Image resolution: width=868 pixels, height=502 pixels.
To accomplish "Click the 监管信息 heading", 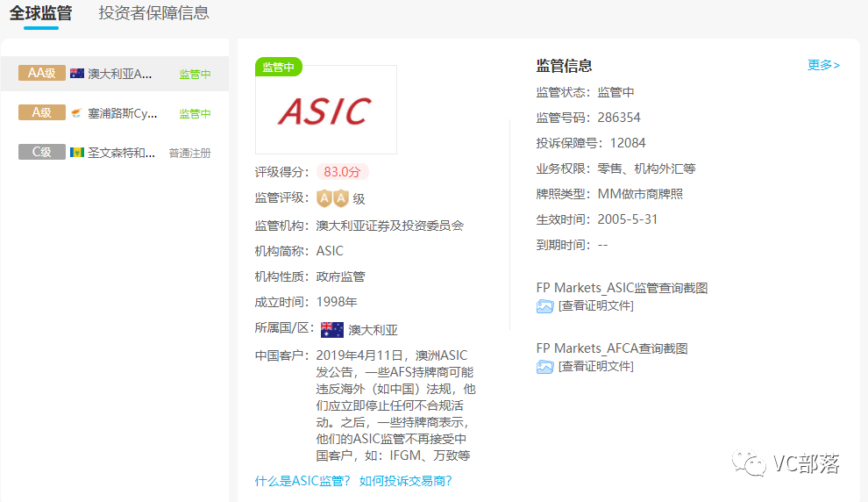I will 564,66.
